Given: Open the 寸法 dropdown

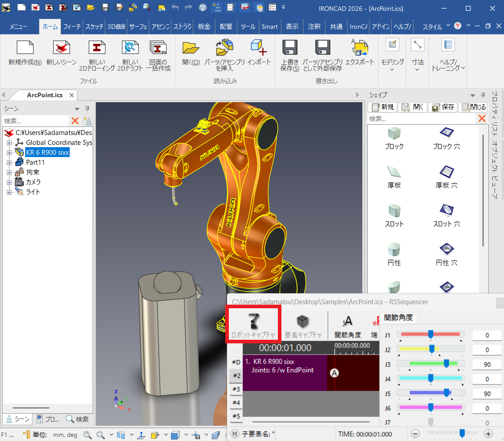Looking at the screenshot, I should point(417,55).
